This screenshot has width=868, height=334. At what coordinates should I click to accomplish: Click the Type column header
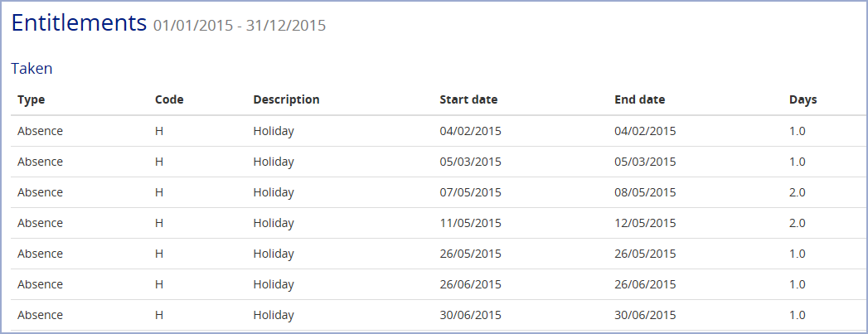pos(31,99)
